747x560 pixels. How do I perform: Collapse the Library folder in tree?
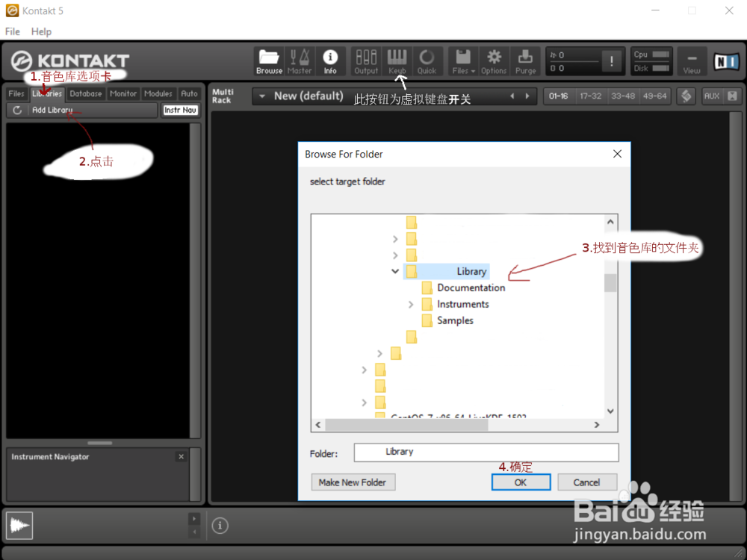[395, 272]
